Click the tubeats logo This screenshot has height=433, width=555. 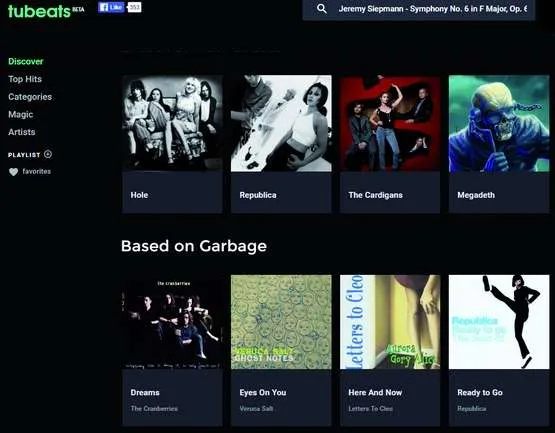tap(39, 11)
